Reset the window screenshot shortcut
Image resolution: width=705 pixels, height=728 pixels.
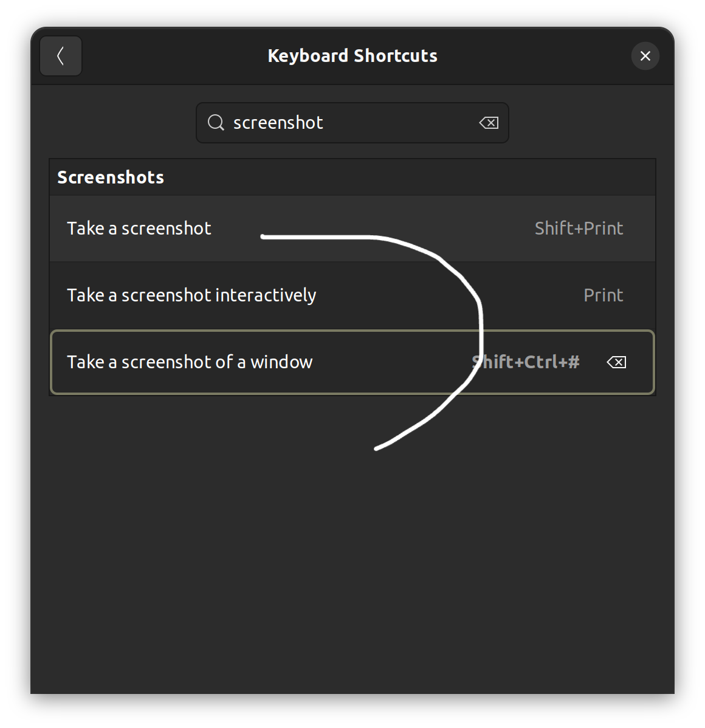tap(616, 362)
